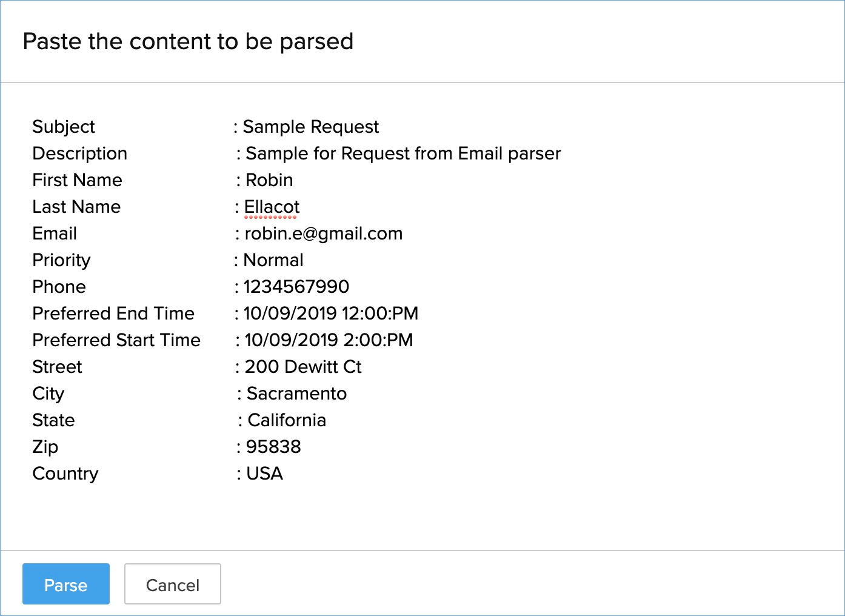Click the value "10/09/2019 12:00:PM"

[331, 313]
